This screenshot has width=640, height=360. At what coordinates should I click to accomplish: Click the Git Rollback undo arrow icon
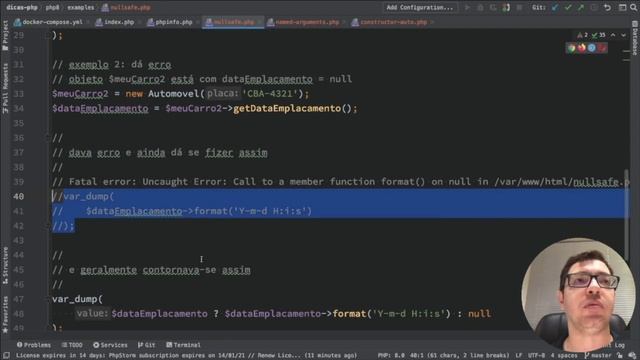[607, 7]
